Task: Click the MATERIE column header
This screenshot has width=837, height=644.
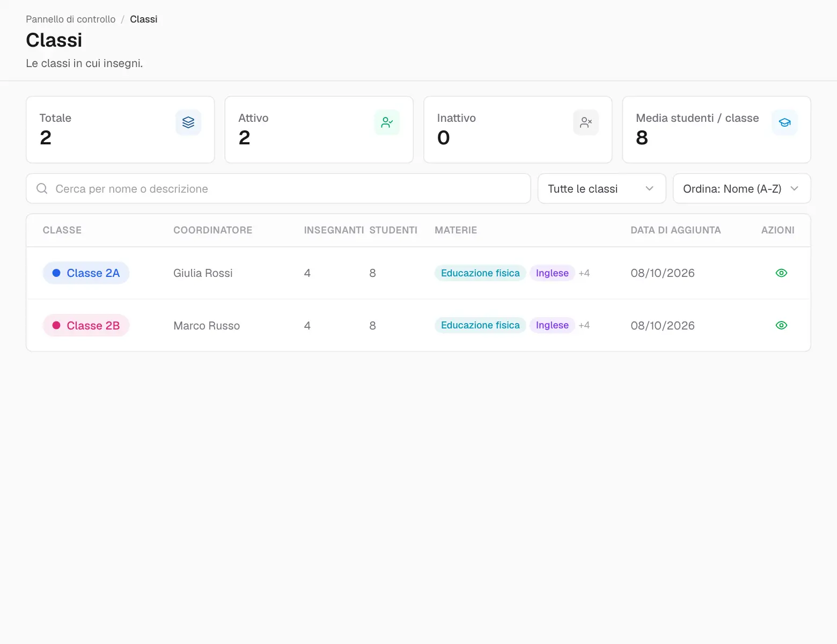Action: tap(456, 230)
